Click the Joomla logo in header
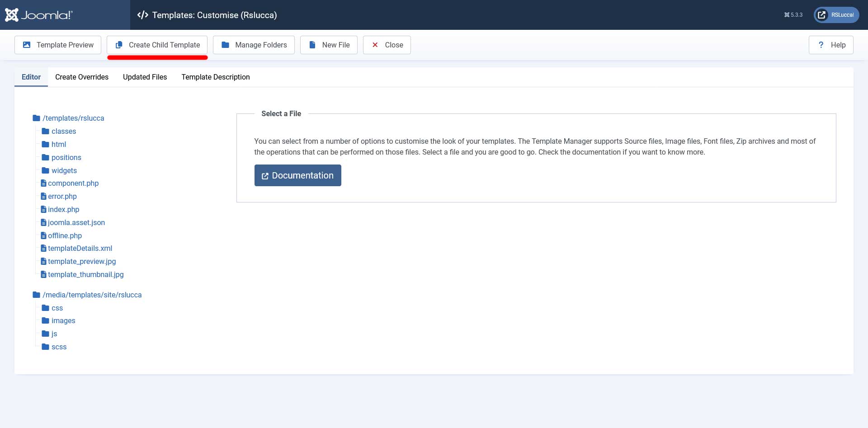Image resolution: width=868 pixels, height=428 pixels. [38, 15]
